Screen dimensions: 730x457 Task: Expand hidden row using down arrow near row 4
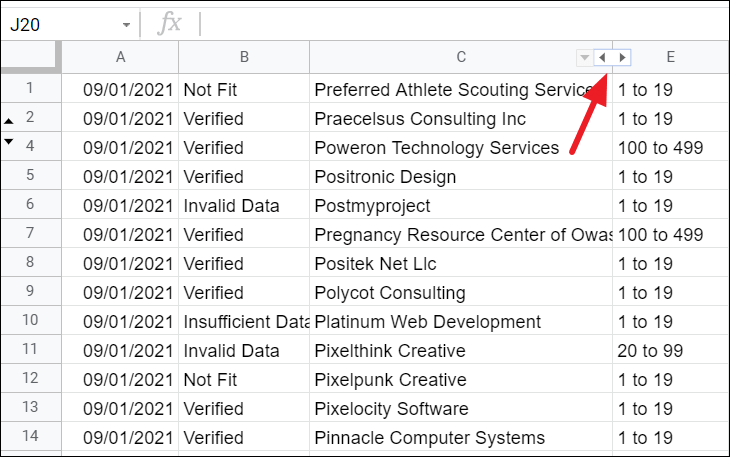[x=8, y=141]
